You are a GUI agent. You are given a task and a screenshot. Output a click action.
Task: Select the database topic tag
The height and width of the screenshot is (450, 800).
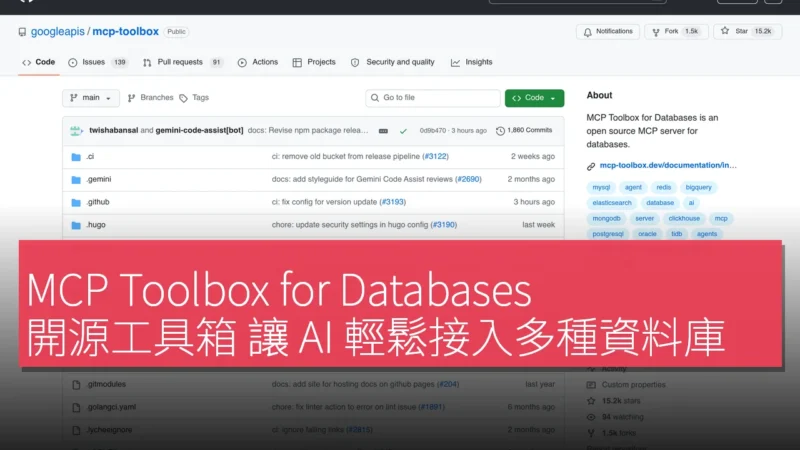point(660,203)
